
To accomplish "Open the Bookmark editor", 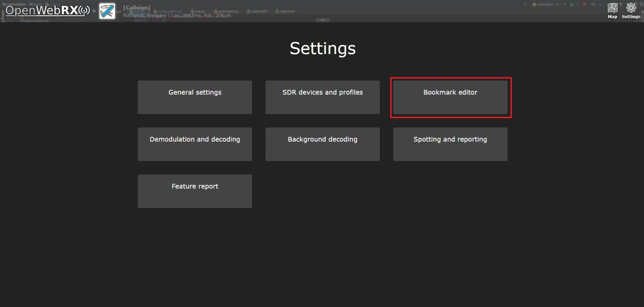I will click(x=450, y=97).
